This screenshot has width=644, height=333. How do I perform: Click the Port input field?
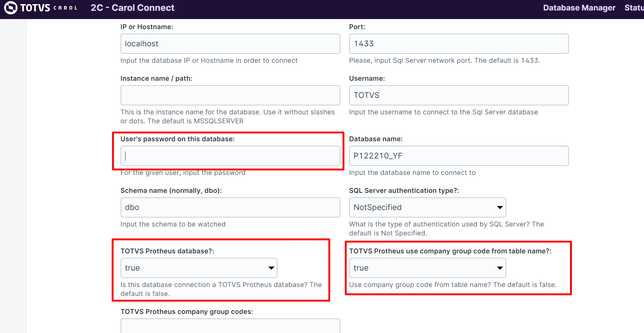(x=459, y=44)
